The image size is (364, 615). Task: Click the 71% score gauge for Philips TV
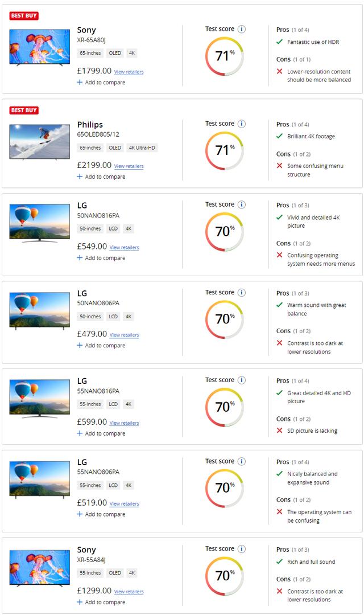[225, 150]
